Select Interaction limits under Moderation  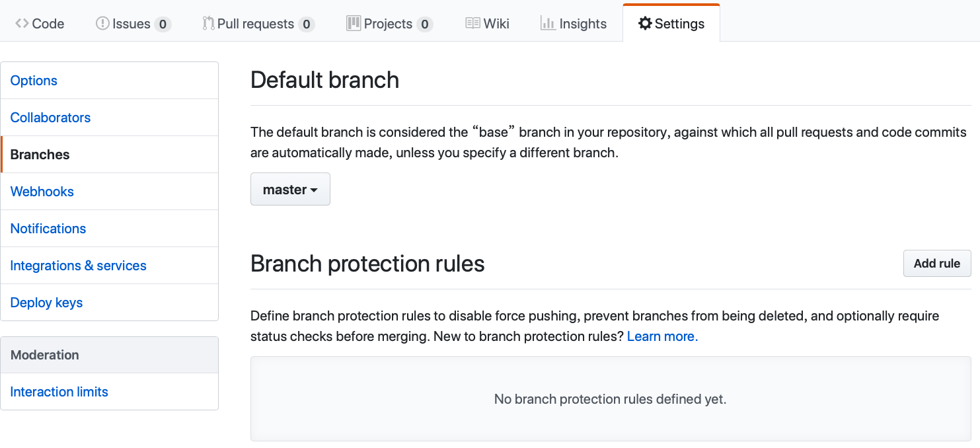pyautogui.click(x=59, y=392)
